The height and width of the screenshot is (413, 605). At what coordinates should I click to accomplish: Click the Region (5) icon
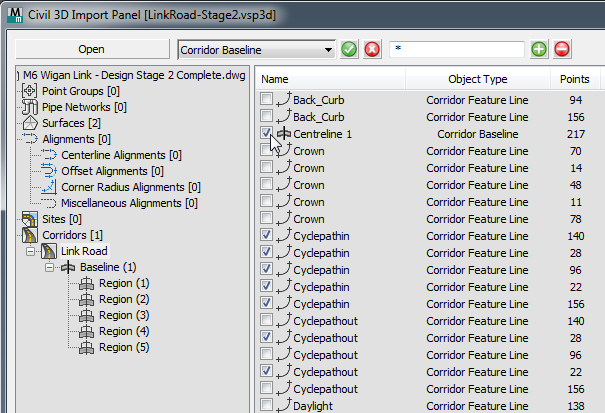[86, 348]
